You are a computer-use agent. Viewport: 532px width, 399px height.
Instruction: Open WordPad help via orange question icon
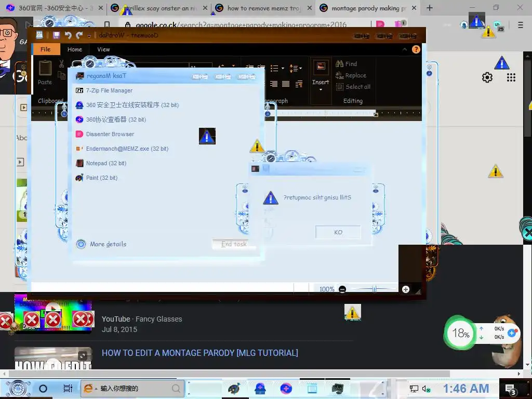point(416,49)
